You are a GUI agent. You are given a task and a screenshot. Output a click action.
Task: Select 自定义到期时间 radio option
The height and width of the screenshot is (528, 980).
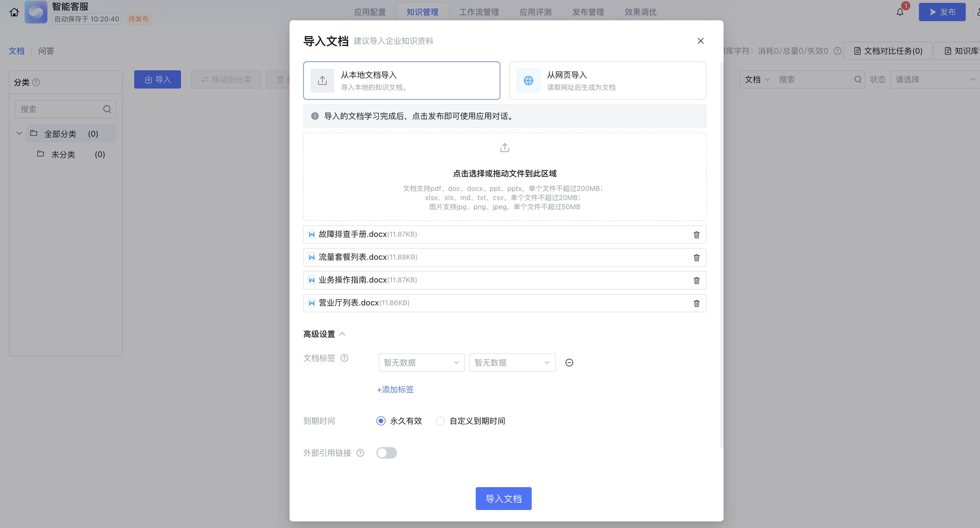(x=440, y=421)
